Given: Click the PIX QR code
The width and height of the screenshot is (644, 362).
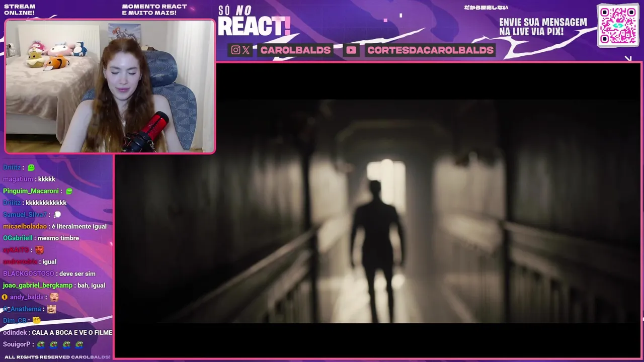Looking at the screenshot, I should pos(618,25).
